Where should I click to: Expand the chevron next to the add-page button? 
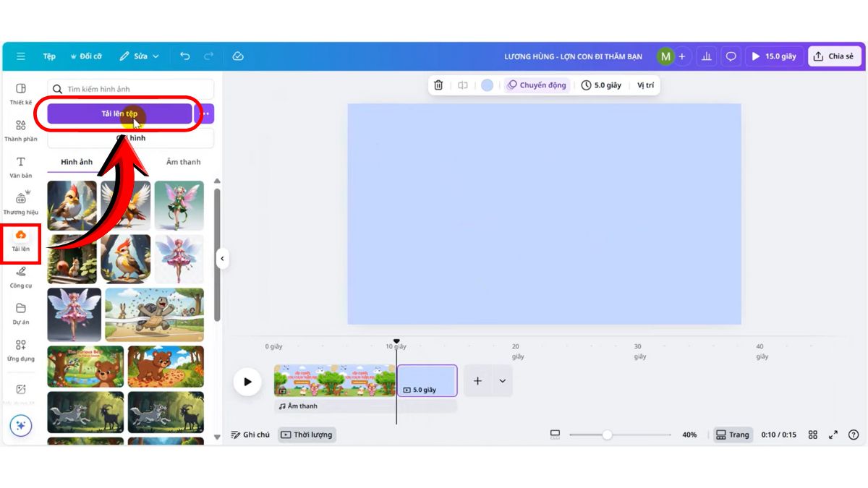(x=501, y=380)
